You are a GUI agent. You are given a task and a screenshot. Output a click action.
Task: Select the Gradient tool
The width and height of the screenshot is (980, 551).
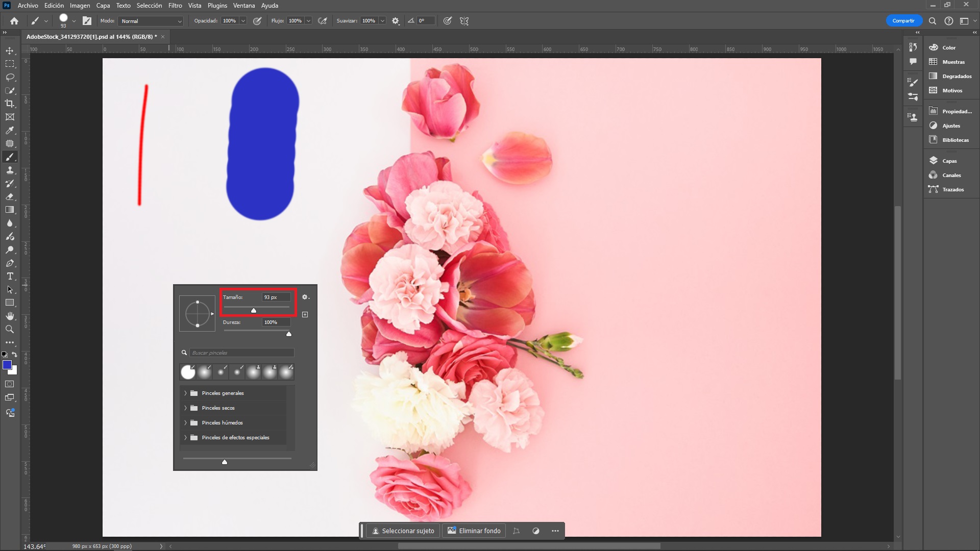coord(10,210)
